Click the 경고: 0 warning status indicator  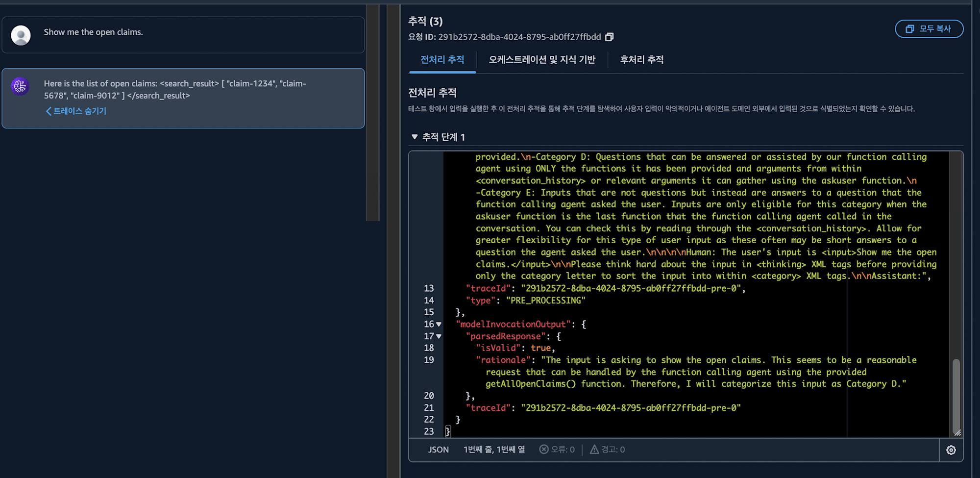[608, 450]
